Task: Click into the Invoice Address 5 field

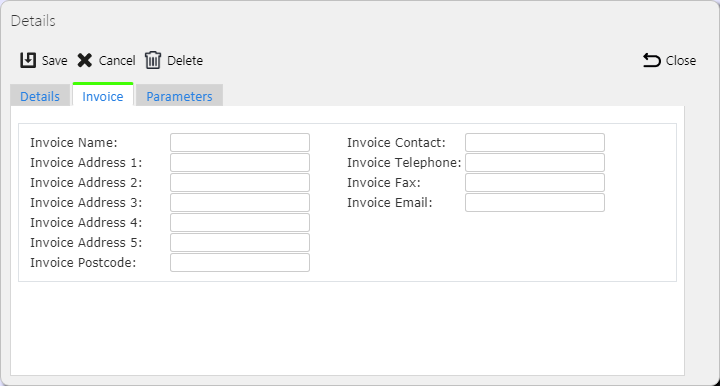Action: (x=240, y=242)
